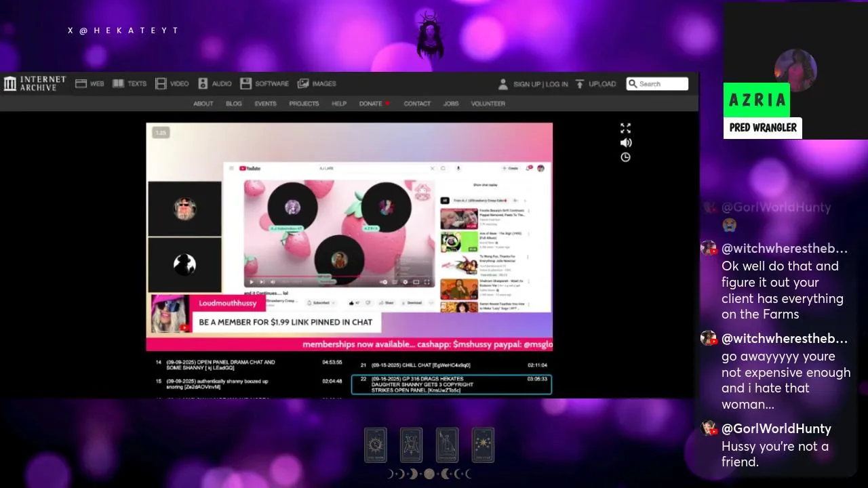The image size is (868, 488).
Task: Click the YouTube Share button
Action: coord(387,303)
